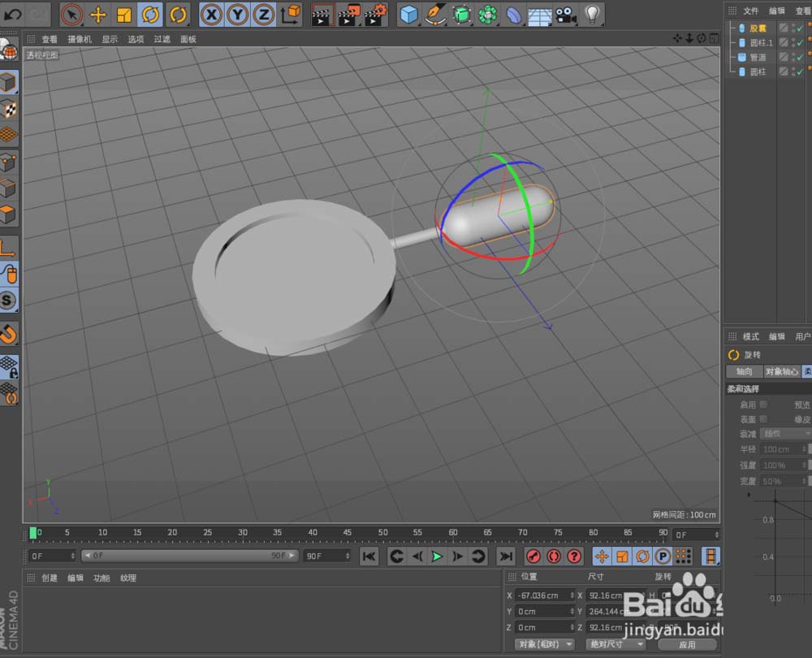Switch to Points mode icon

(8, 162)
